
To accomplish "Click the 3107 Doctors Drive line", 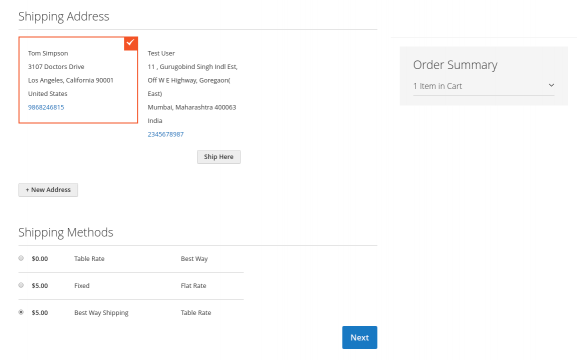I will pyautogui.click(x=56, y=67).
